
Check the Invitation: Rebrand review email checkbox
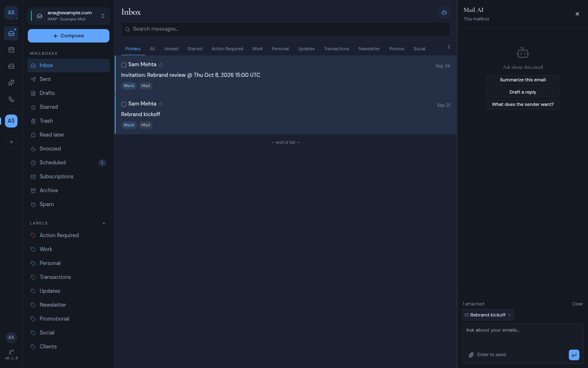(124, 65)
